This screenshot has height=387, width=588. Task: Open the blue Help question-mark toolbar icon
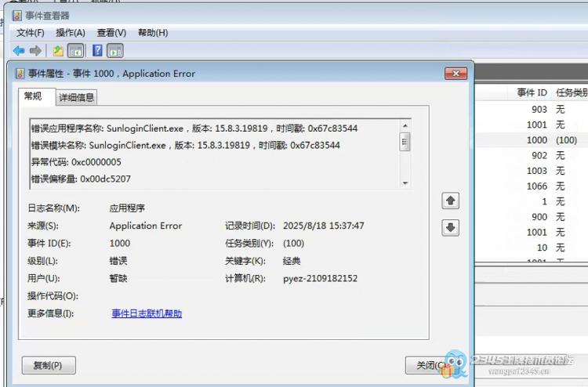97,51
